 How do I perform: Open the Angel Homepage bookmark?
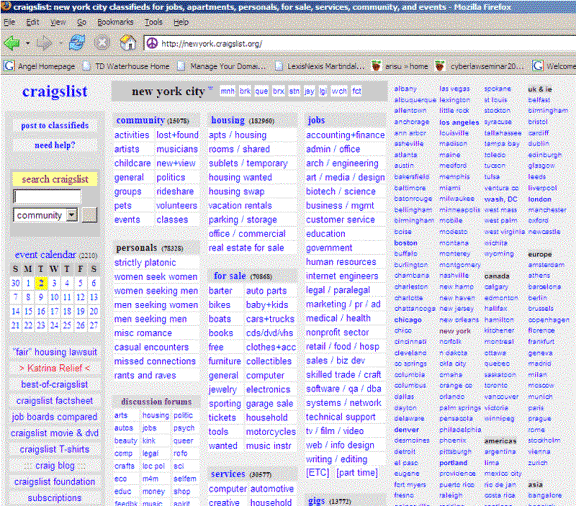(x=39, y=66)
